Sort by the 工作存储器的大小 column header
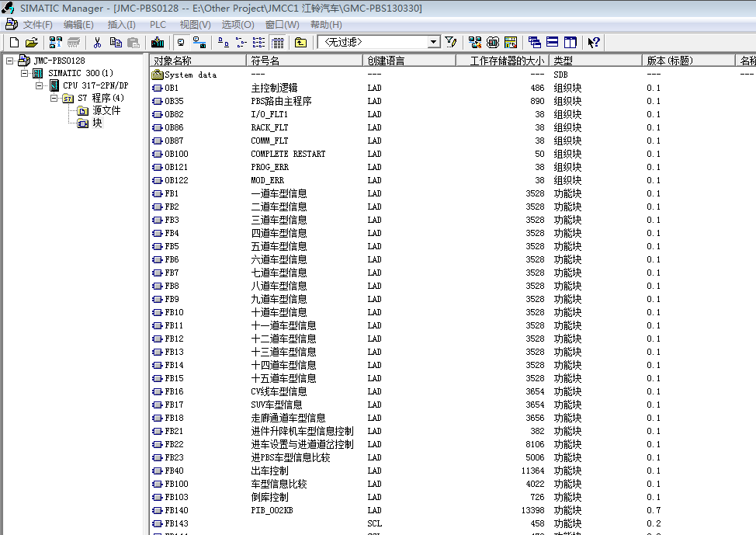The image size is (756, 535). [502, 61]
